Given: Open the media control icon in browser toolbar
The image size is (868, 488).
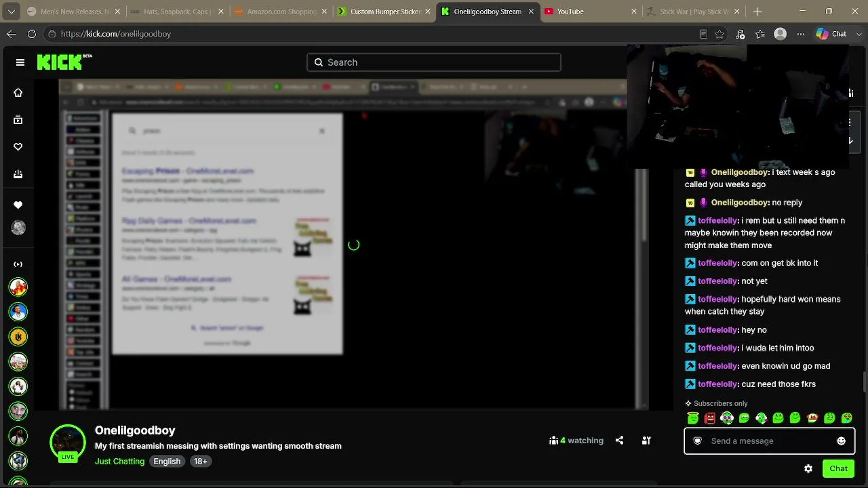Looking at the screenshot, I should (x=740, y=34).
